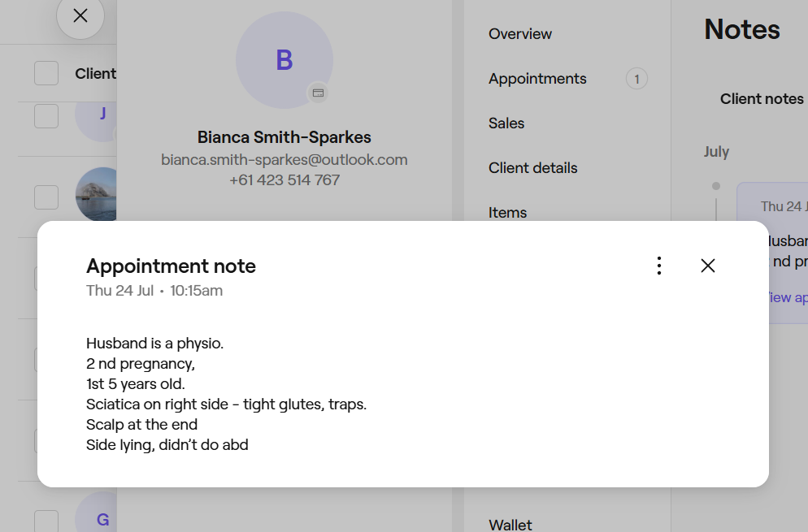This screenshot has width=808, height=532.
Task: Check the box next to client J
Action: point(46,116)
